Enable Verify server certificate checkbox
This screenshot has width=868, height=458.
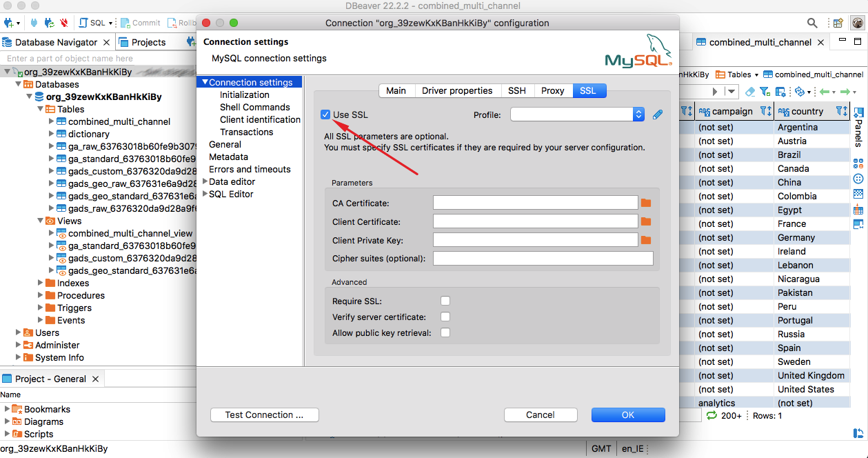click(445, 317)
